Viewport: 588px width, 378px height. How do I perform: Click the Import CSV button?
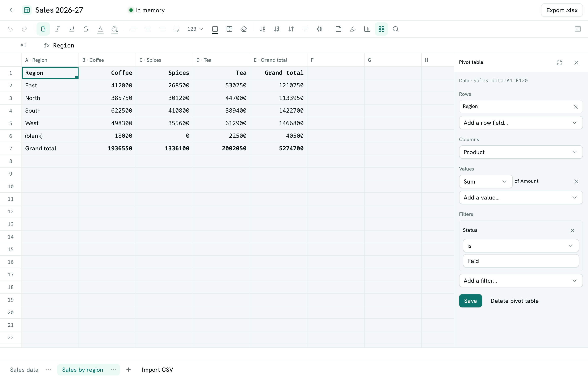click(x=157, y=370)
